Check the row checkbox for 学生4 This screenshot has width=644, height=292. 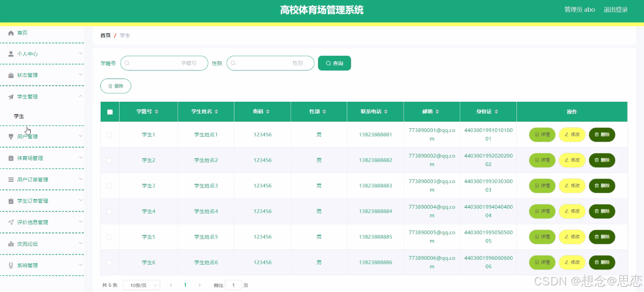pos(110,212)
